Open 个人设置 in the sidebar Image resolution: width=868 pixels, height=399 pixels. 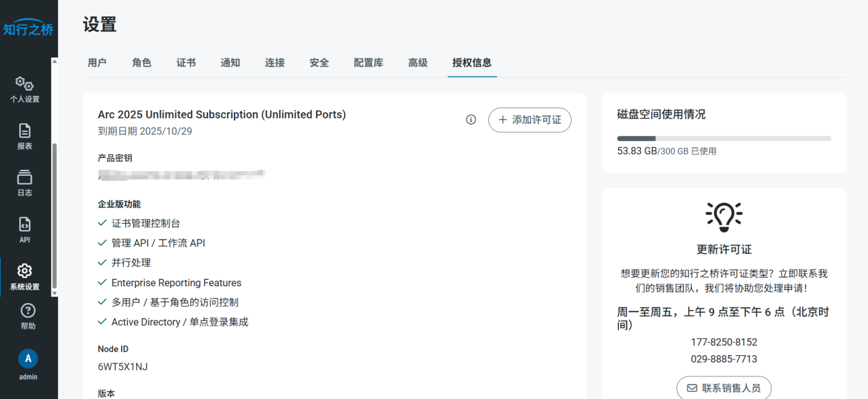click(25, 90)
